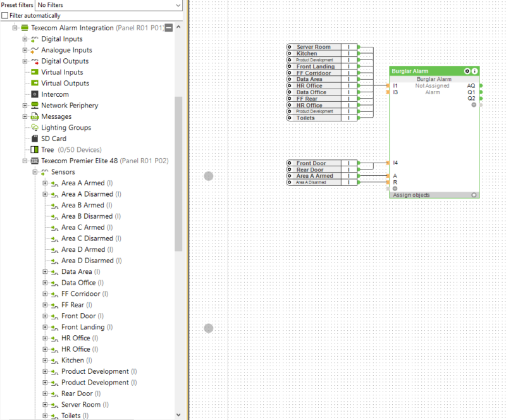
Task: Click the tree panel vertical scrollbar
Action: pos(178,171)
